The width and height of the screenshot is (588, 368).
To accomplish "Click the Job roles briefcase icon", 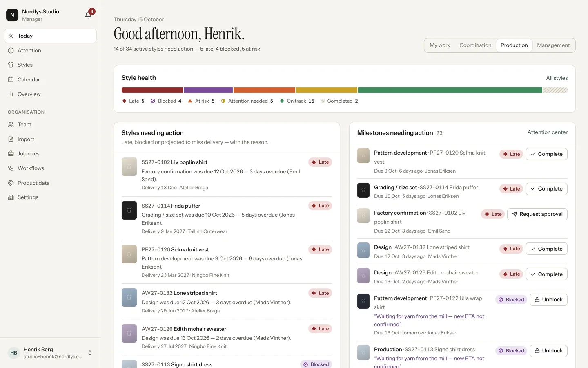I will coord(11,154).
